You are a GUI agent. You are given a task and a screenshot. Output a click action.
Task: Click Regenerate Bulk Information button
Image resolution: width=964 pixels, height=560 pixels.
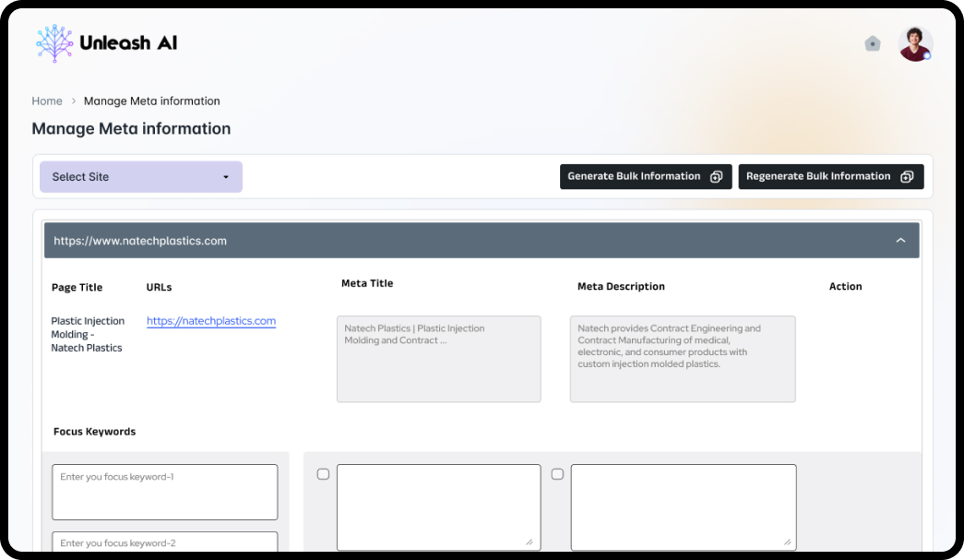point(830,176)
